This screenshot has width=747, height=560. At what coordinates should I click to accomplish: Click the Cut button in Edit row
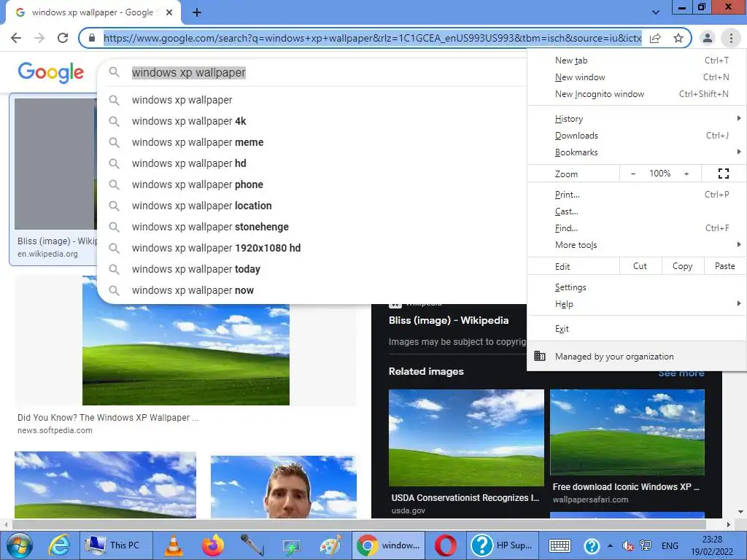click(x=640, y=266)
